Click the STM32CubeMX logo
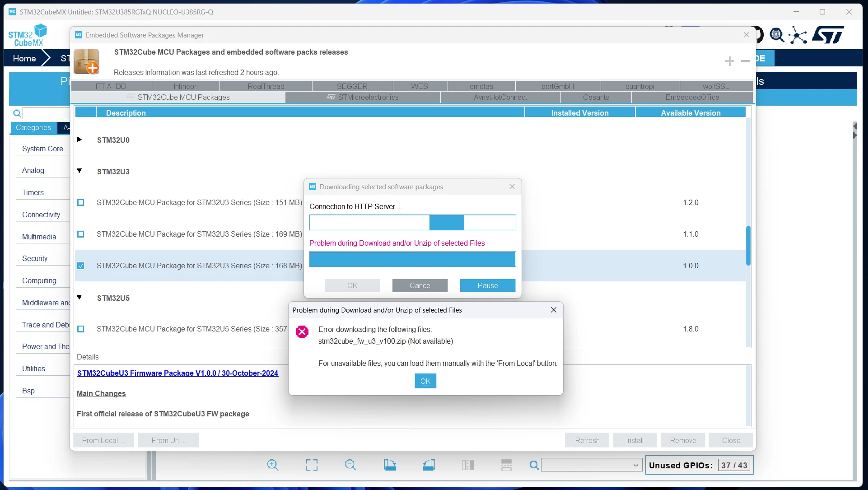The image size is (868, 490). click(28, 36)
